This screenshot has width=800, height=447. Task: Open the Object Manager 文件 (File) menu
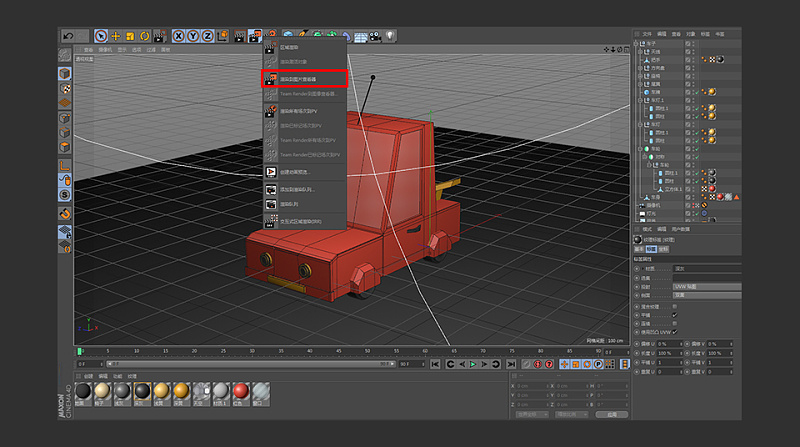[647, 34]
